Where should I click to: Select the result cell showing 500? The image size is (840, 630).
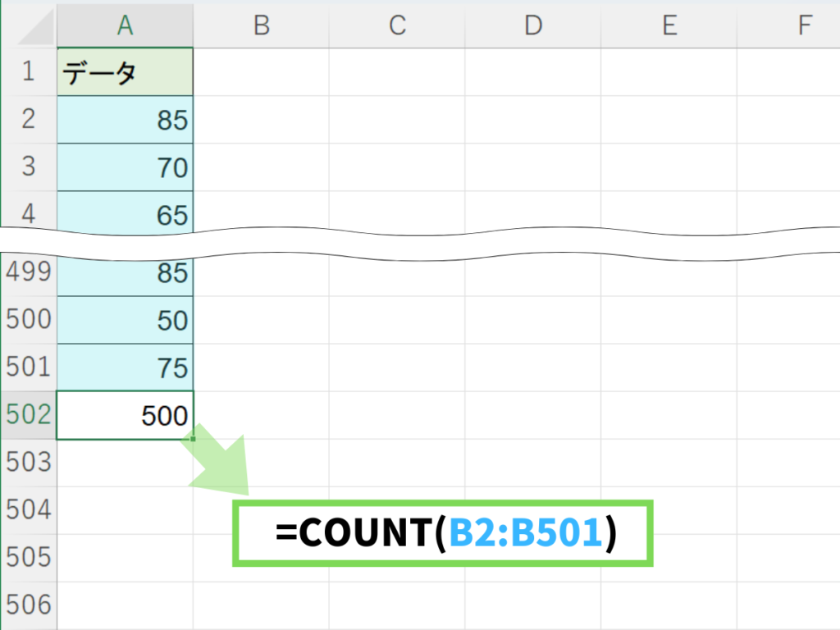pos(125,415)
